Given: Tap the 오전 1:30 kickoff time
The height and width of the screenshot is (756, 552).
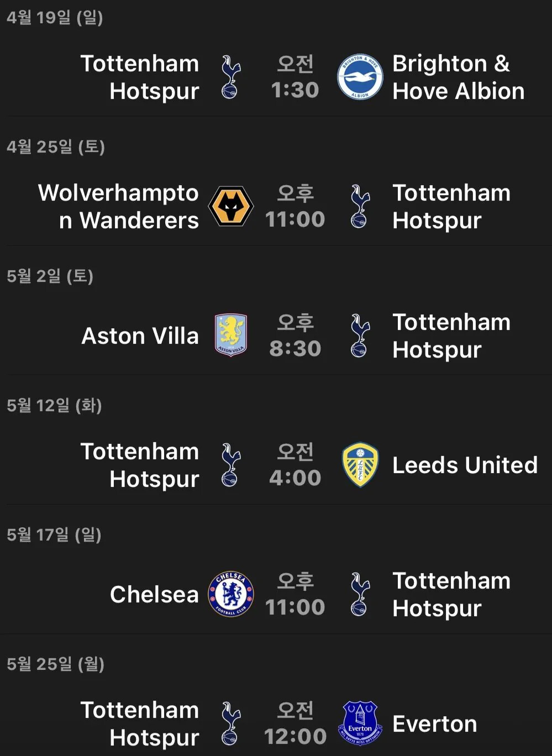Looking at the screenshot, I should (295, 77).
